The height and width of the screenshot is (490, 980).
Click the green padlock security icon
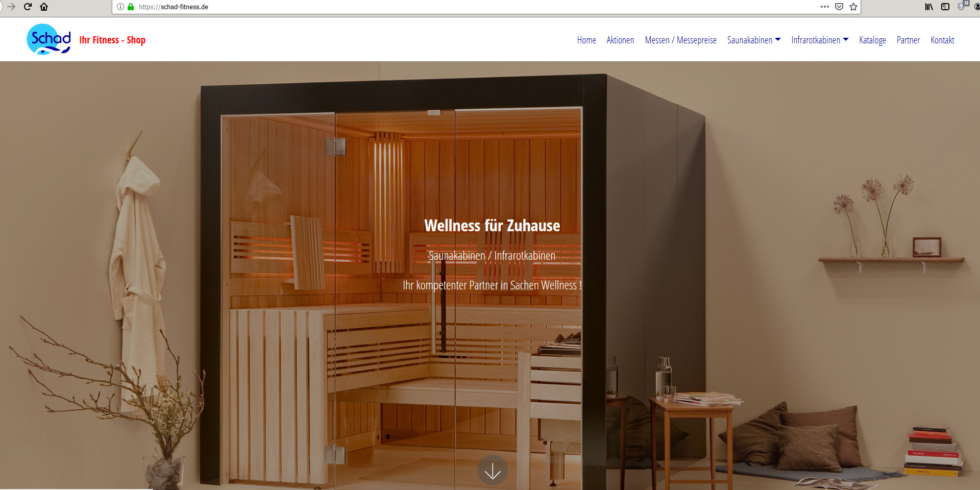(x=131, y=7)
